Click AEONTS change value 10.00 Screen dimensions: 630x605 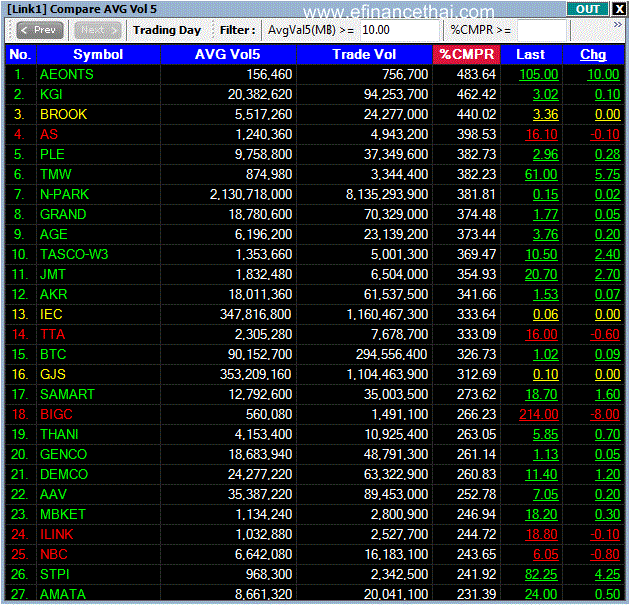(x=603, y=74)
